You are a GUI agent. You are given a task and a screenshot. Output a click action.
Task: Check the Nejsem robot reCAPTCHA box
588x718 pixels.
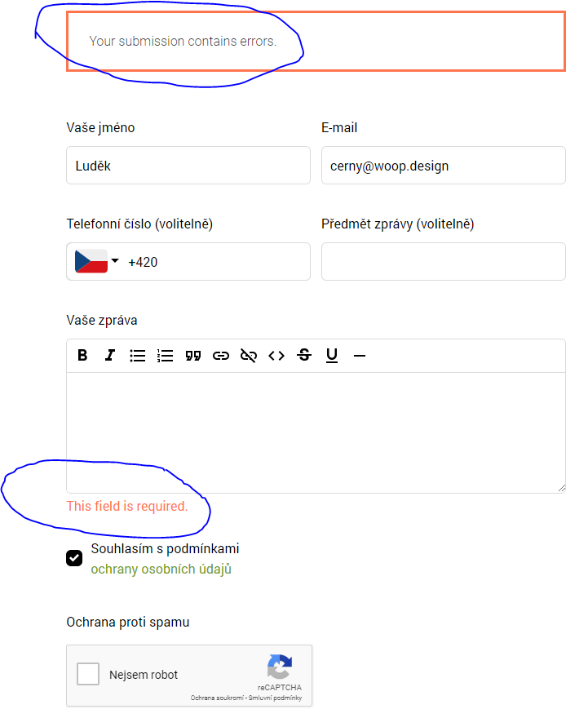pyautogui.click(x=88, y=674)
